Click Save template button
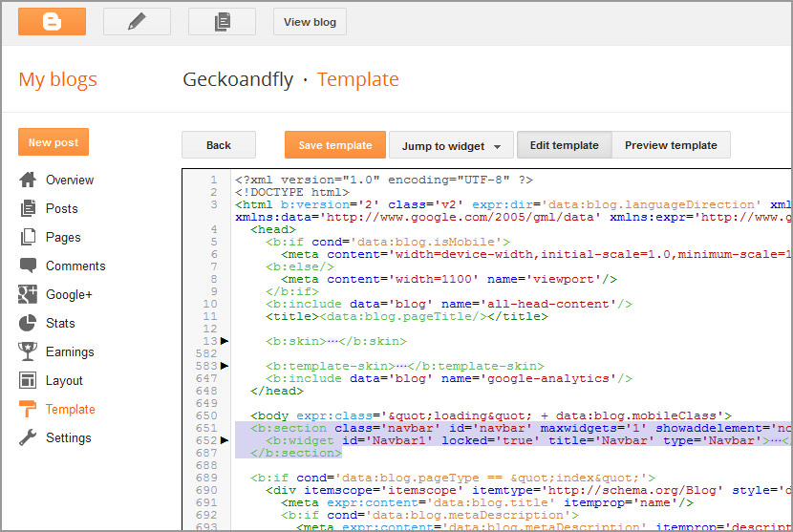 tap(334, 145)
